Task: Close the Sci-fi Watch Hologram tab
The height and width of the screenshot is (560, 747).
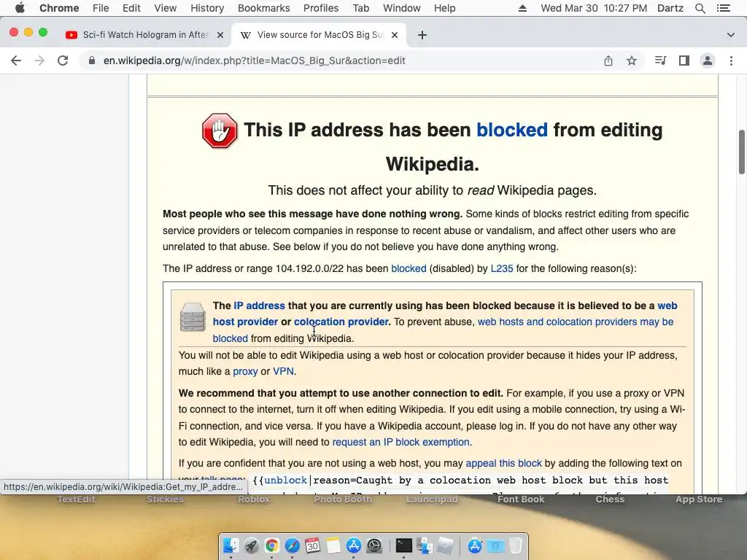Action: (220, 35)
